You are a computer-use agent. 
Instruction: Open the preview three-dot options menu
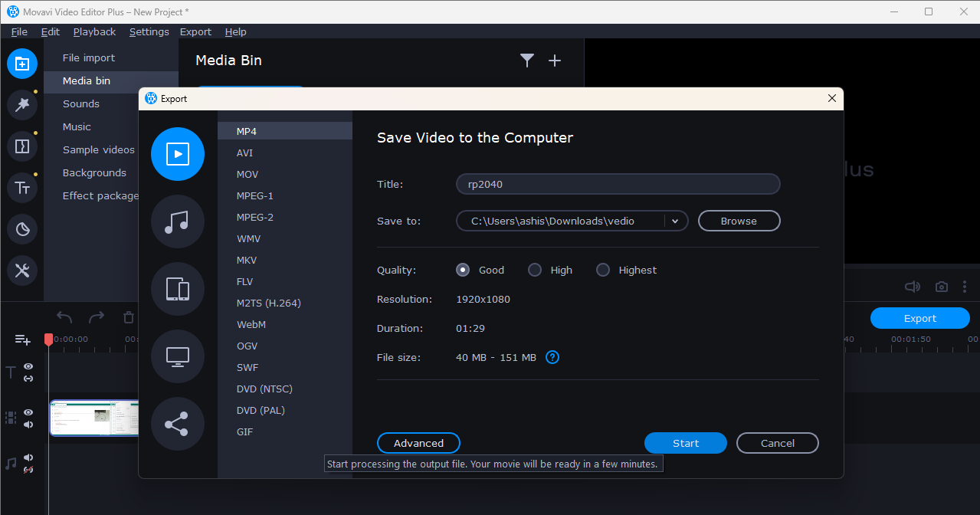[965, 287]
